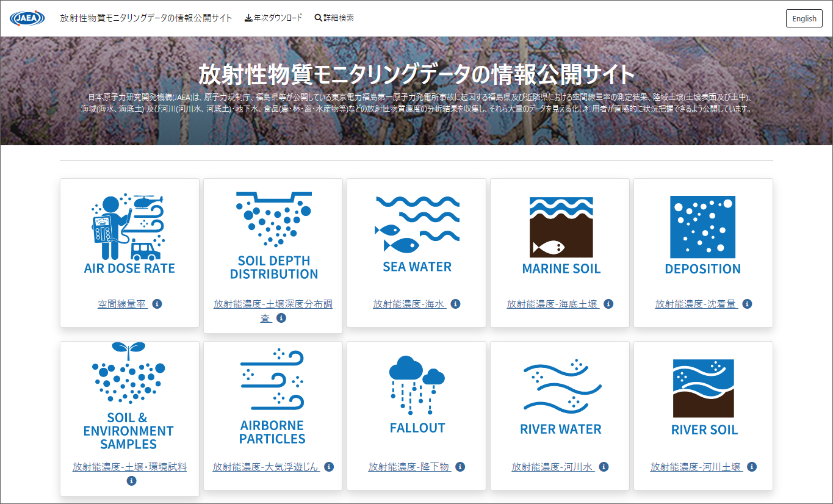Show info for 放射能濃度-降下物
Image resolution: width=833 pixels, height=504 pixels.
[461, 467]
